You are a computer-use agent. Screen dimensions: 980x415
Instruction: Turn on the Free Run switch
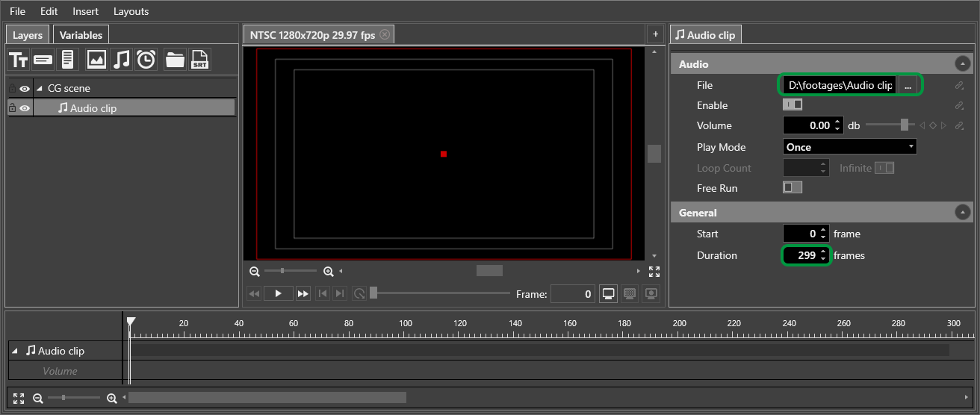tap(792, 187)
